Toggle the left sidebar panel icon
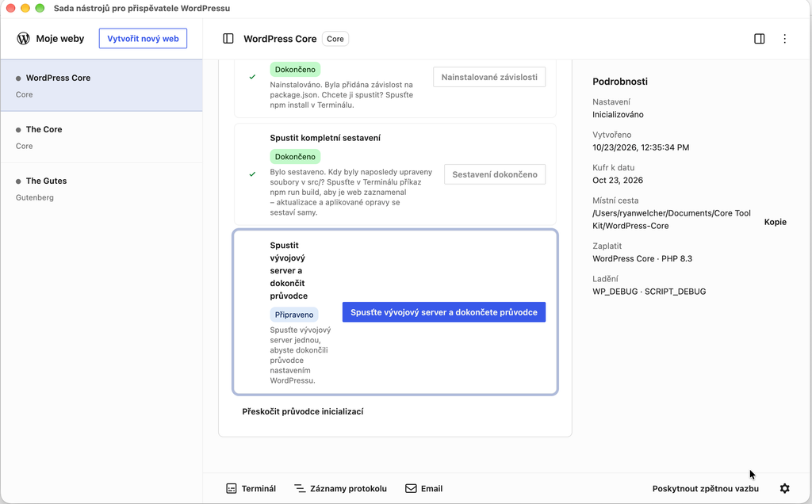This screenshot has height=504, width=812. click(x=228, y=39)
